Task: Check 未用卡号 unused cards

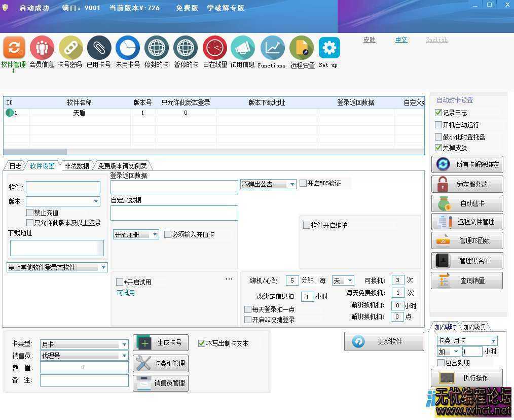Action: coord(127,48)
